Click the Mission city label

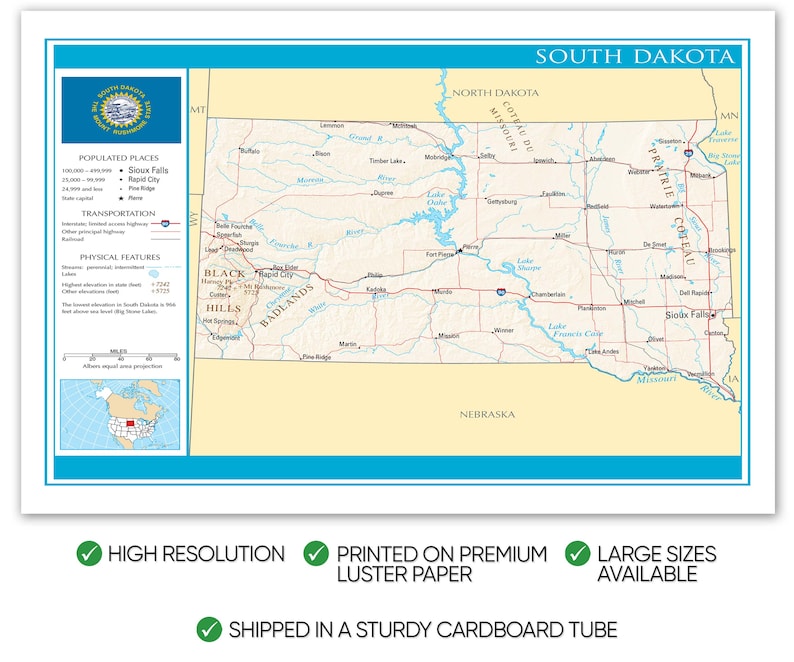coord(449,336)
